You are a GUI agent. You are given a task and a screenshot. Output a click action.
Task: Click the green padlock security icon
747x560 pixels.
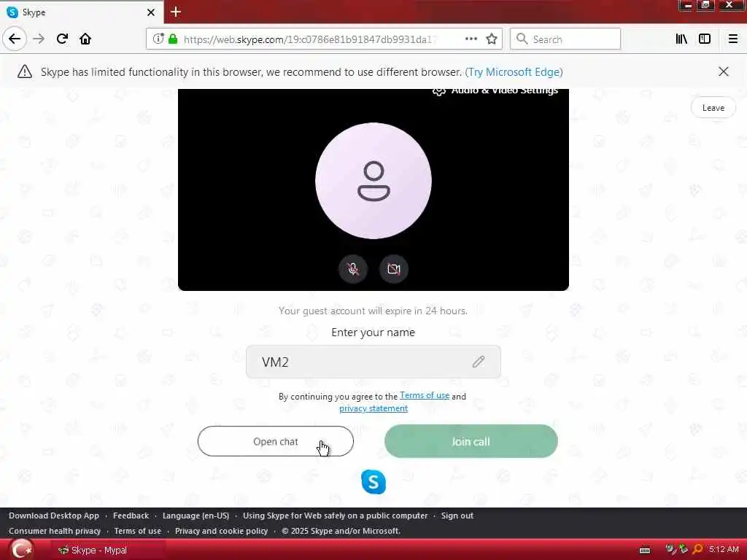[x=173, y=39]
